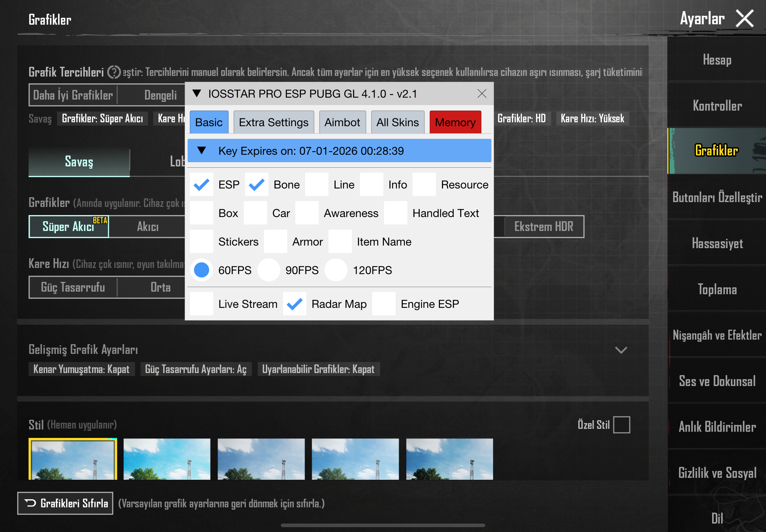Collapse the IOSSTAR PRO ESP window triangle
The height and width of the screenshot is (532, 766).
197,94
